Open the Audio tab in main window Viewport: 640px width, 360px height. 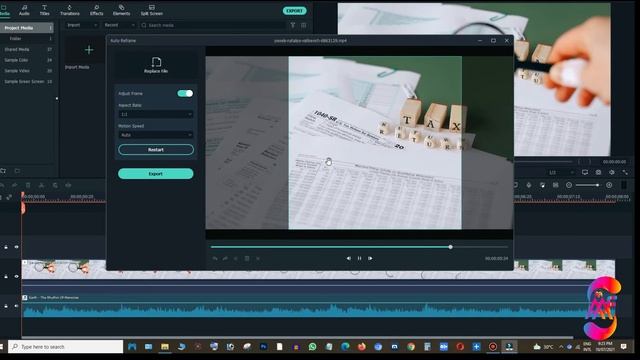[24, 10]
